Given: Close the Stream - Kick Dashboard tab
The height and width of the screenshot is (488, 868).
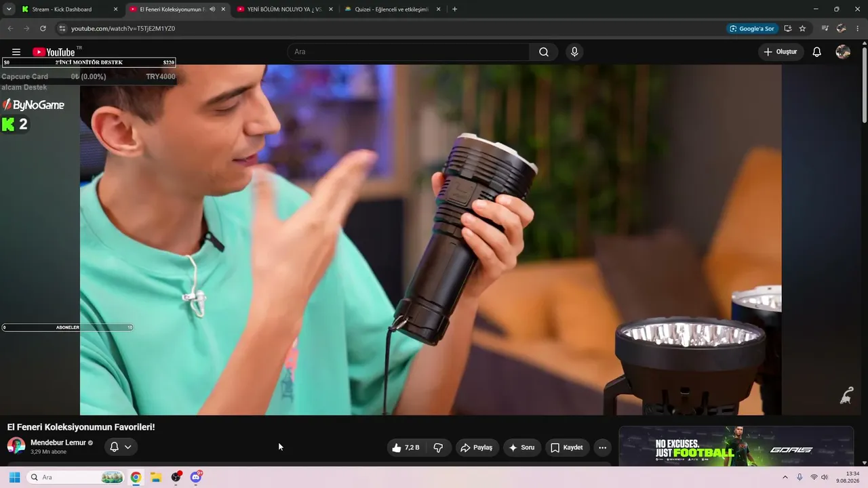Looking at the screenshot, I should (115, 9).
